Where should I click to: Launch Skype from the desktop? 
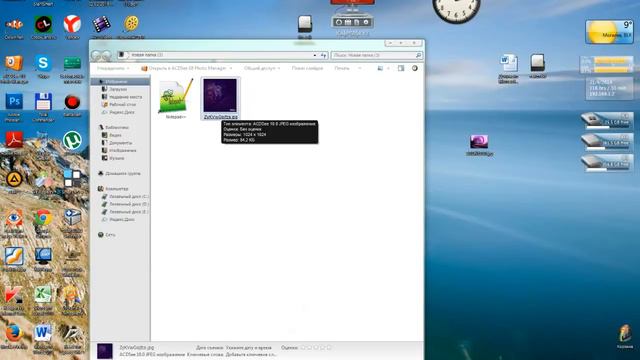click(43, 64)
